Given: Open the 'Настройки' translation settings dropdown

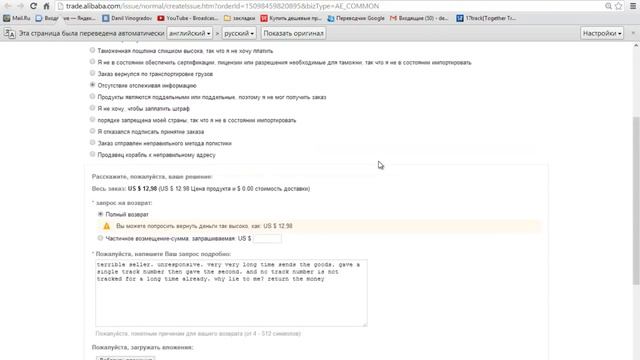Looking at the screenshot, I should [x=602, y=33].
